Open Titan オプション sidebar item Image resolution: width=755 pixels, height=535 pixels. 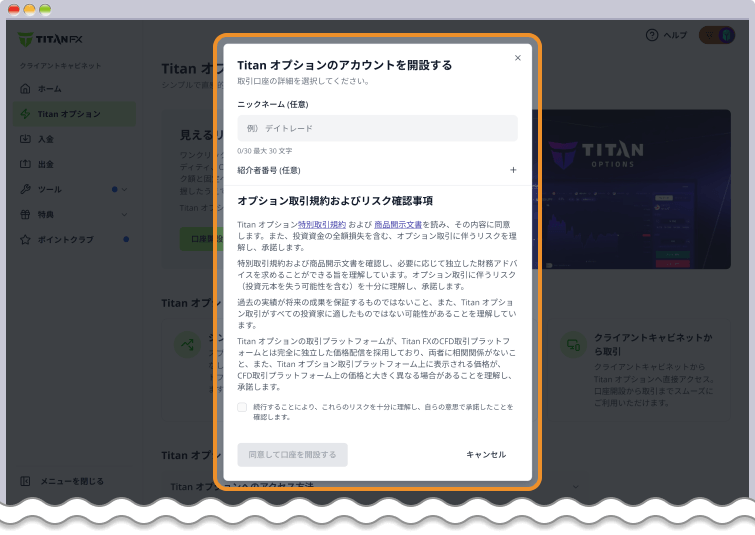[x=74, y=114]
